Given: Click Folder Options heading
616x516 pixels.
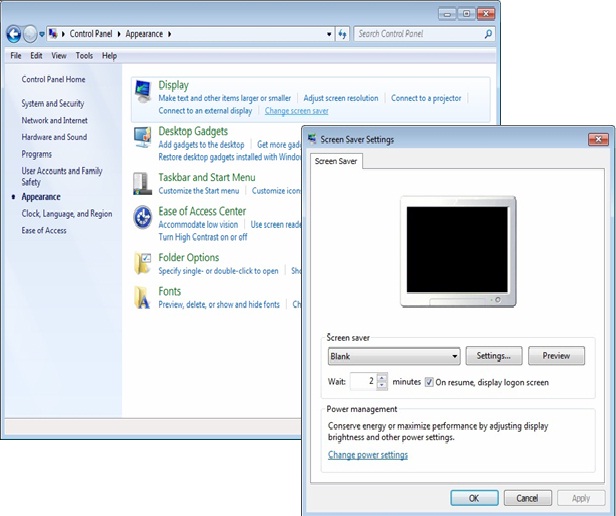Looking at the screenshot, I should 189,258.
